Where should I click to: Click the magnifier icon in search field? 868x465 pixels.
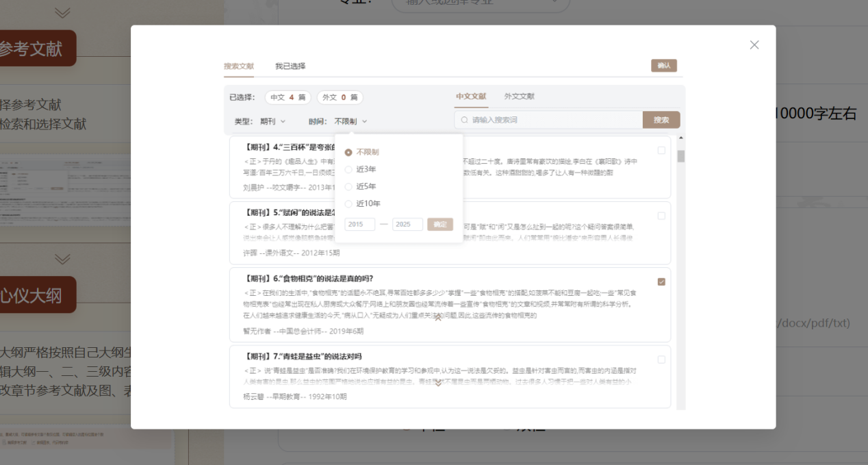tap(465, 120)
